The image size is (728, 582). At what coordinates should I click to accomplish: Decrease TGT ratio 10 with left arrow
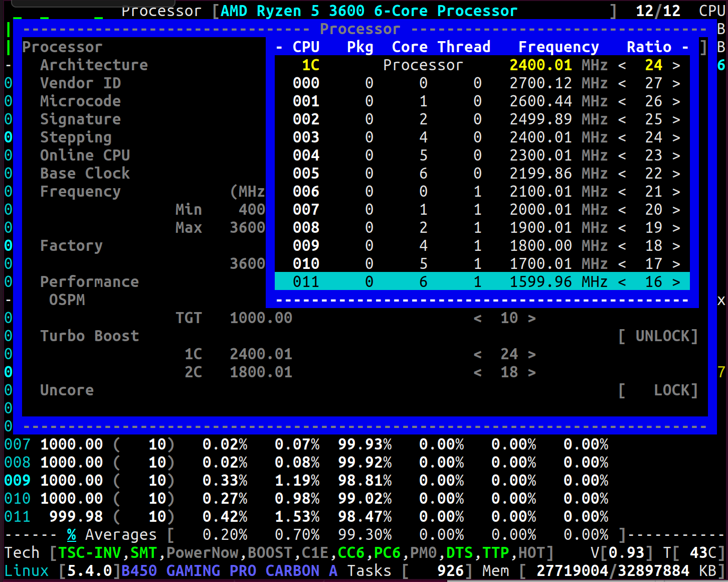pos(478,318)
